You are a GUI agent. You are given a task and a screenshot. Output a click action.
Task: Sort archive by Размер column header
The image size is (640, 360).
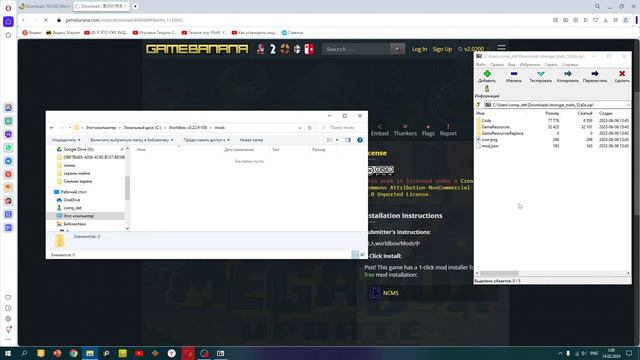[552, 113]
